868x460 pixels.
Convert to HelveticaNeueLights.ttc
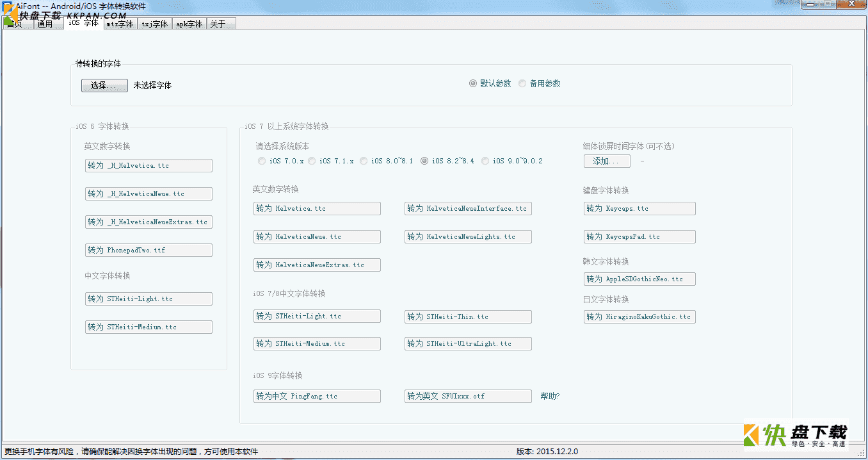click(x=468, y=236)
